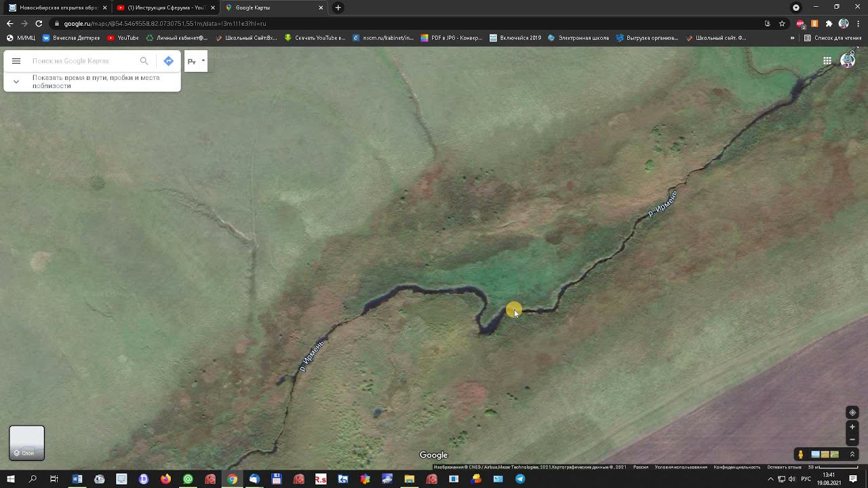
Task: Click the Россия footer link
Action: point(641,467)
